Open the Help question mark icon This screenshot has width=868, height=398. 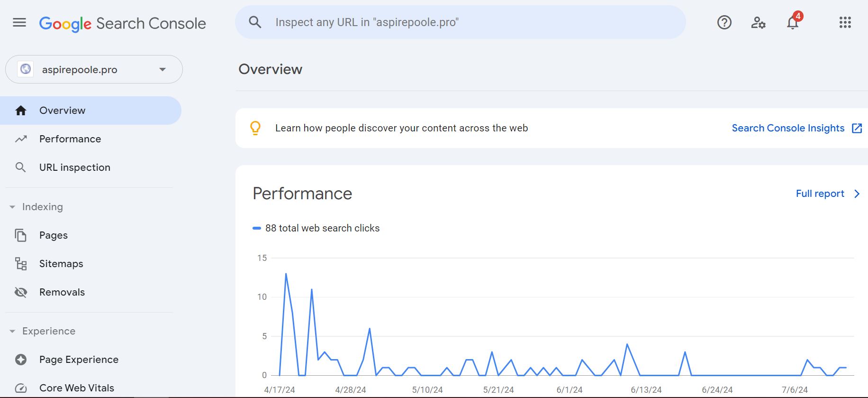click(724, 22)
